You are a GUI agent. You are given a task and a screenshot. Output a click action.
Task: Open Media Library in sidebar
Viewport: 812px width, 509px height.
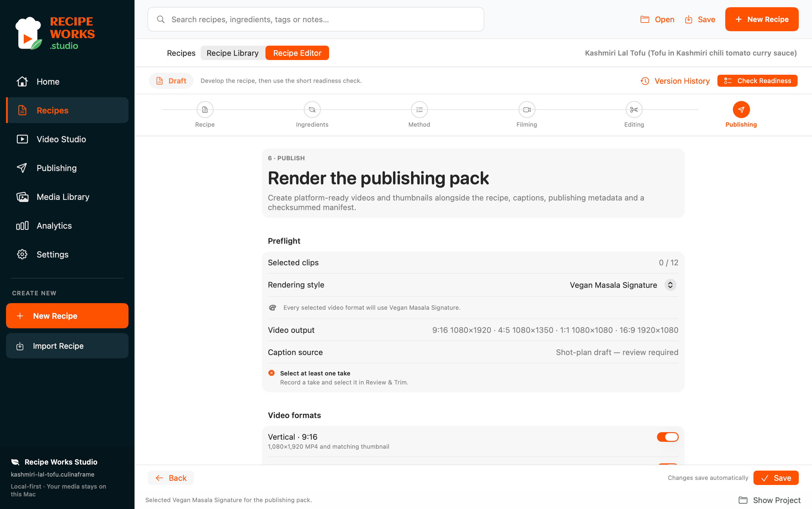coord(67,197)
